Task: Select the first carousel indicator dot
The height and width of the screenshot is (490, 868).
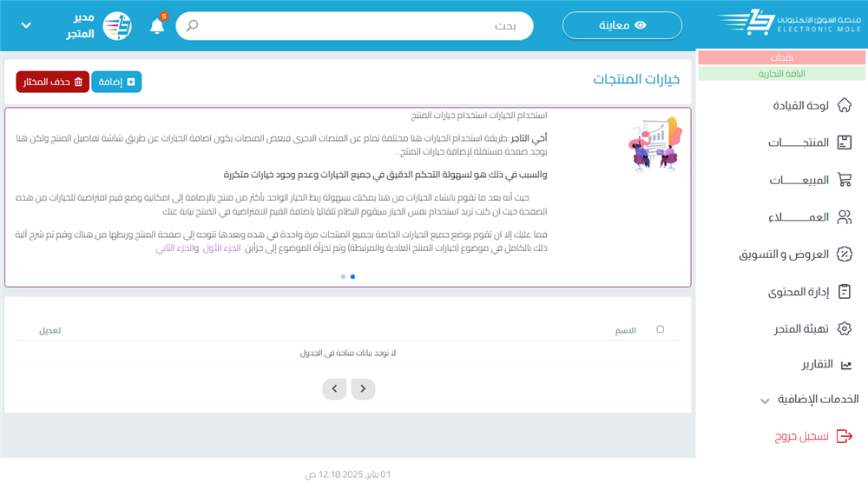Action: (352, 277)
